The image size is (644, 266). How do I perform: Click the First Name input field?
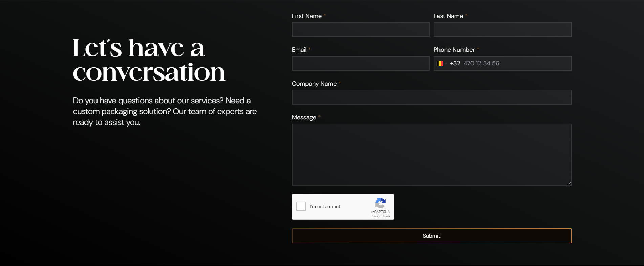pyautogui.click(x=360, y=29)
